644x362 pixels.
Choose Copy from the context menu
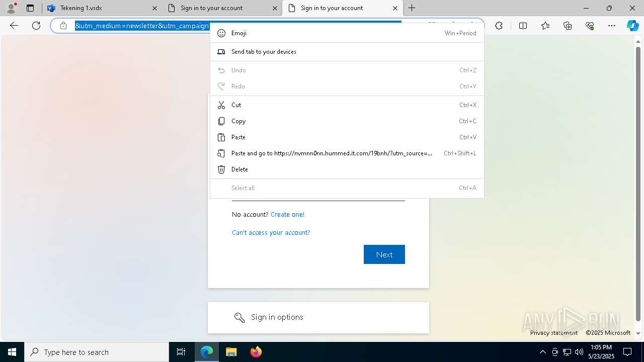point(347,121)
